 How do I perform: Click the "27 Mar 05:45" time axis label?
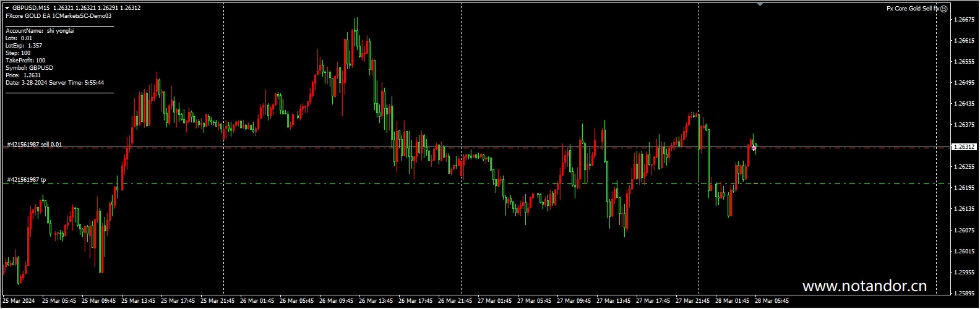click(x=535, y=302)
